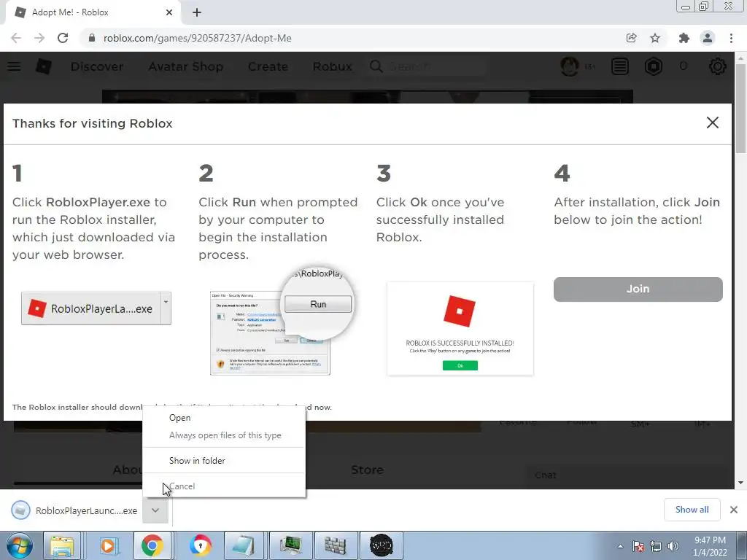747x560 pixels.
Task: Choose Cancel in the download menu
Action: click(x=224, y=486)
